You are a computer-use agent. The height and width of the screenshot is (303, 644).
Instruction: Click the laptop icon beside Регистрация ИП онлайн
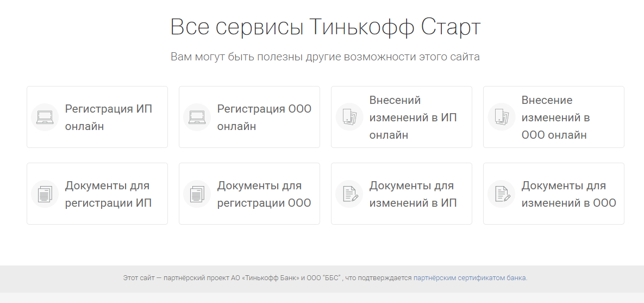[x=45, y=117]
